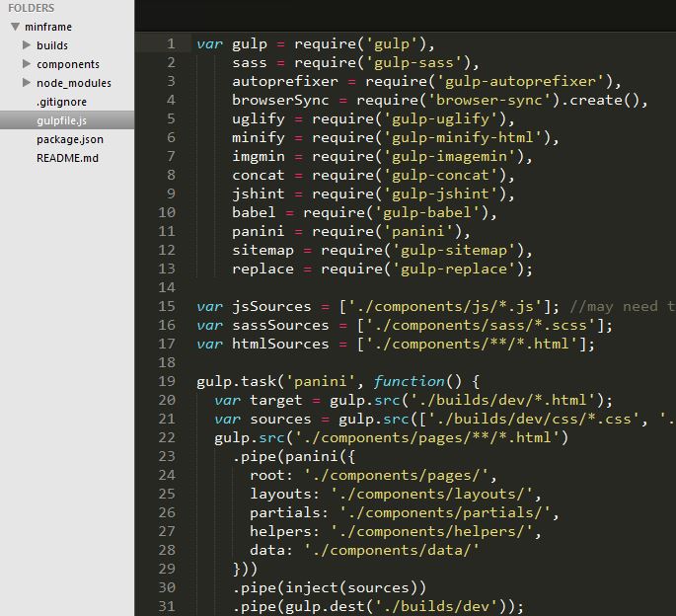Image resolution: width=676 pixels, height=616 pixels.
Task: Click the 'gulp-babel' string
Action: [427, 212]
